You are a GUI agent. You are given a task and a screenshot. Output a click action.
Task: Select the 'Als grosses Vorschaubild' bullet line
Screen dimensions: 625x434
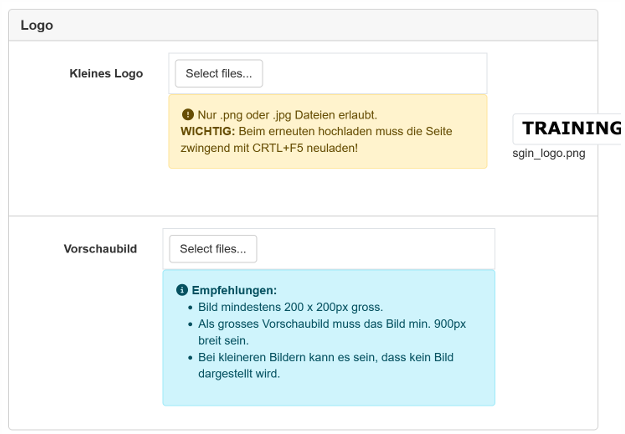pyautogui.click(x=332, y=324)
